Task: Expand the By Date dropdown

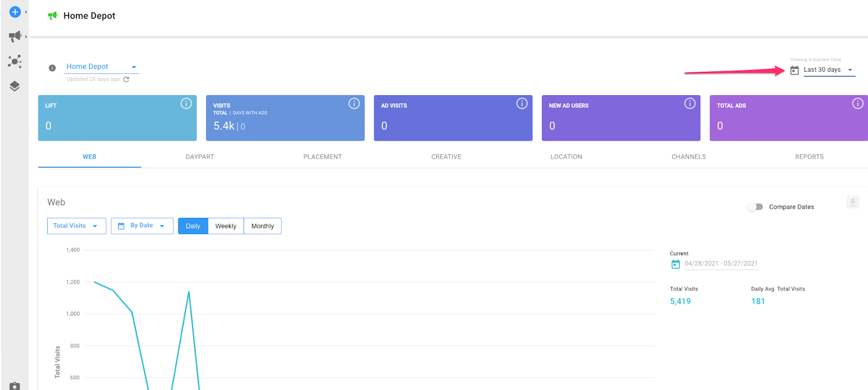Action: (142, 226)
